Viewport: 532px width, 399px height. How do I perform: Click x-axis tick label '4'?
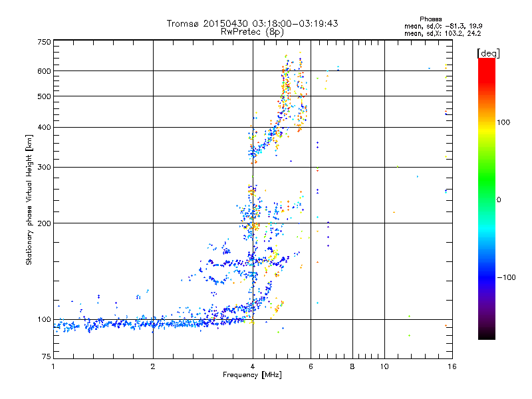tap(253, 366)
